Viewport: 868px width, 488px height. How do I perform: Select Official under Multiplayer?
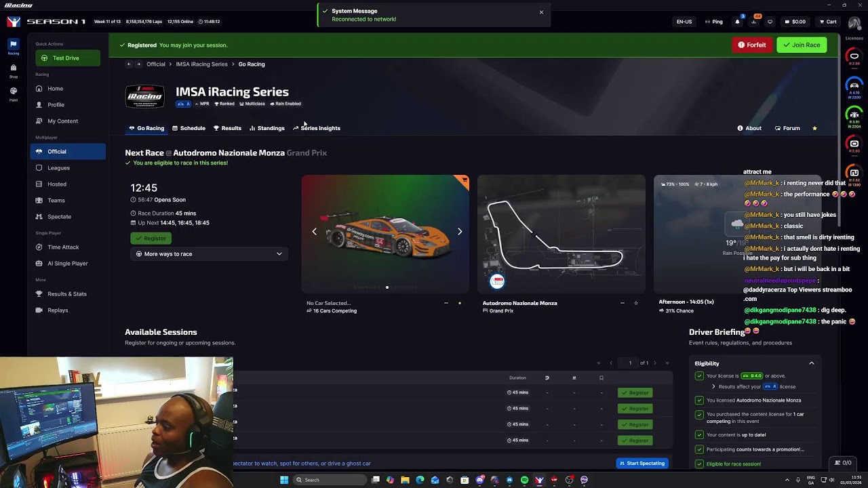pos(68,152)
